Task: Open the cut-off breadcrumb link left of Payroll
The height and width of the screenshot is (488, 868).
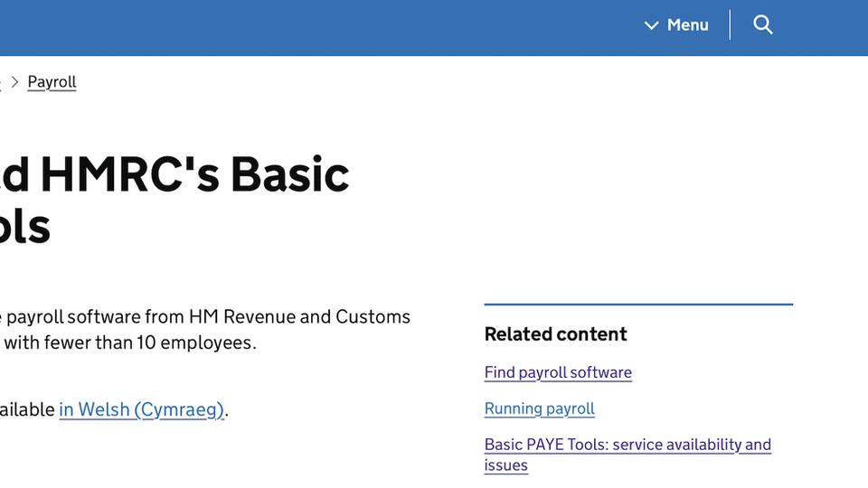Action: click(x=1, y=82)
